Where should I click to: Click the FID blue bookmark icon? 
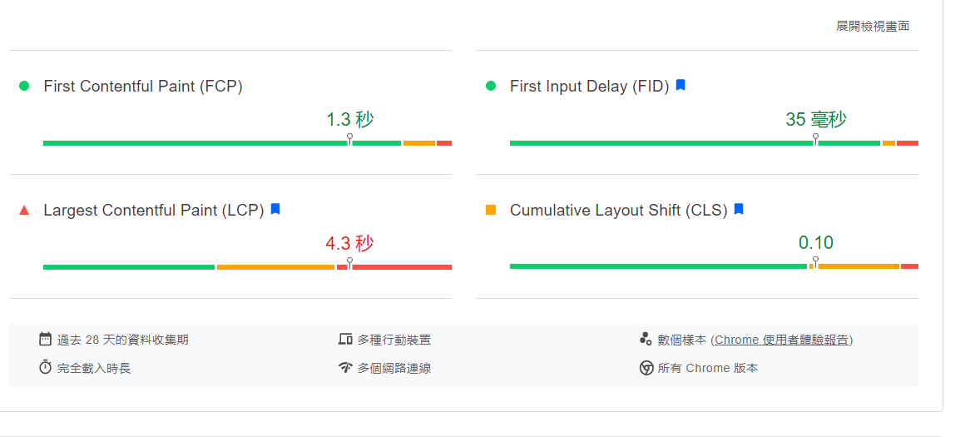(681, 86)
